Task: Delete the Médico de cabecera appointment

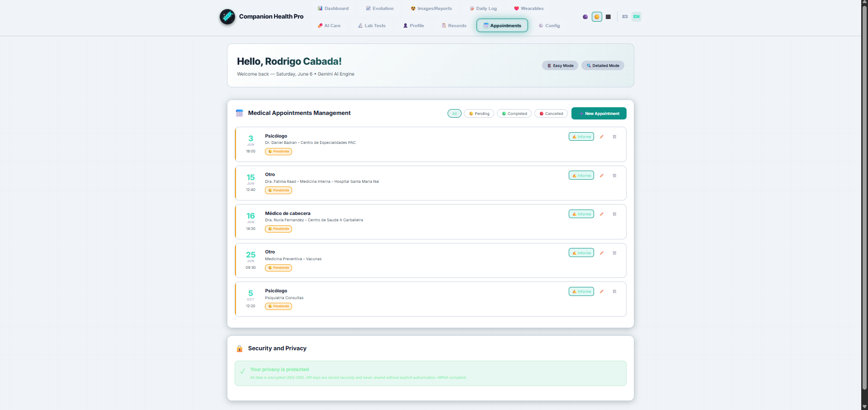Action: coord(614,214)
